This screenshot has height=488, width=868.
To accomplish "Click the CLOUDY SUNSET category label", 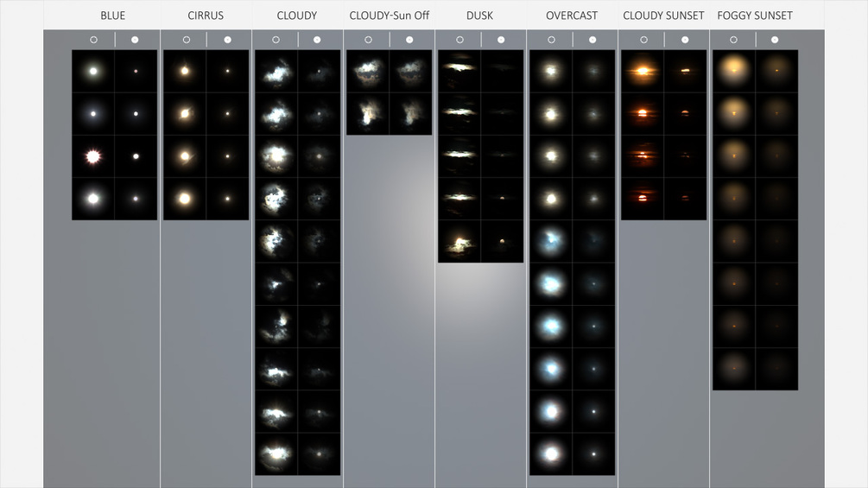I will pyautogui.click(x=663, y=16).
